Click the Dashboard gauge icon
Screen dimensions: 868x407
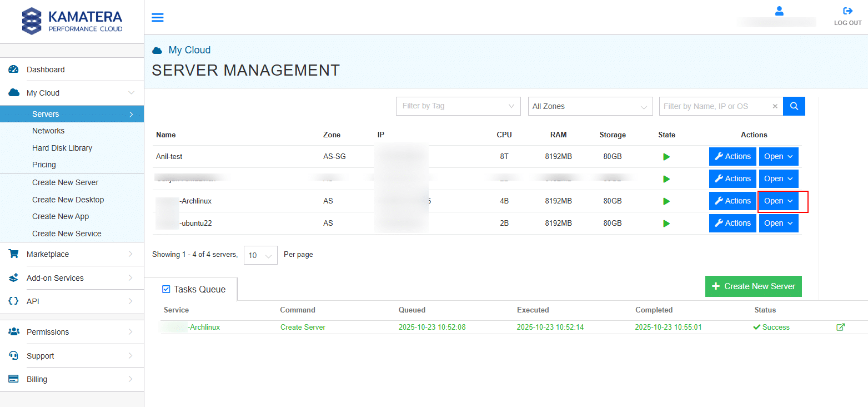click(x=13, y=70)
